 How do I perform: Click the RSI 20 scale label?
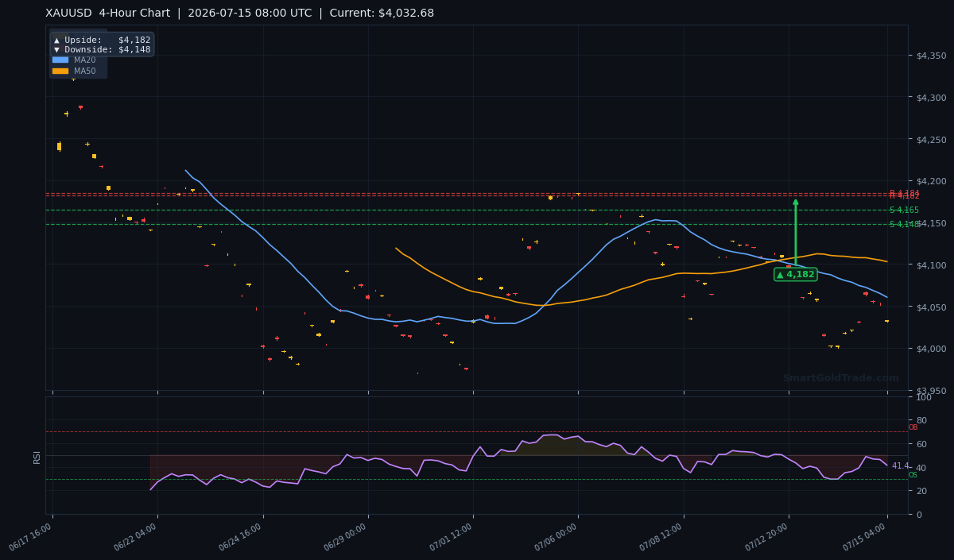click(x=921, y=491)
